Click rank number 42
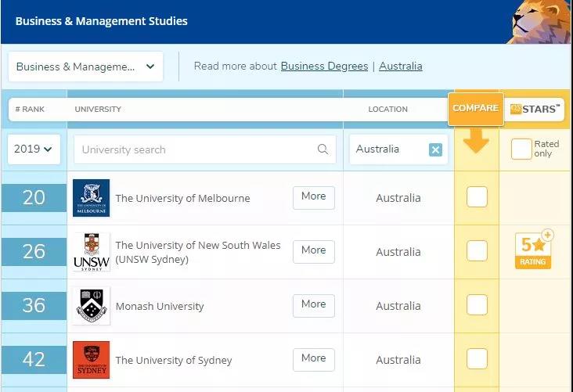Screen dimensions: 573x392 pos(34,360)
